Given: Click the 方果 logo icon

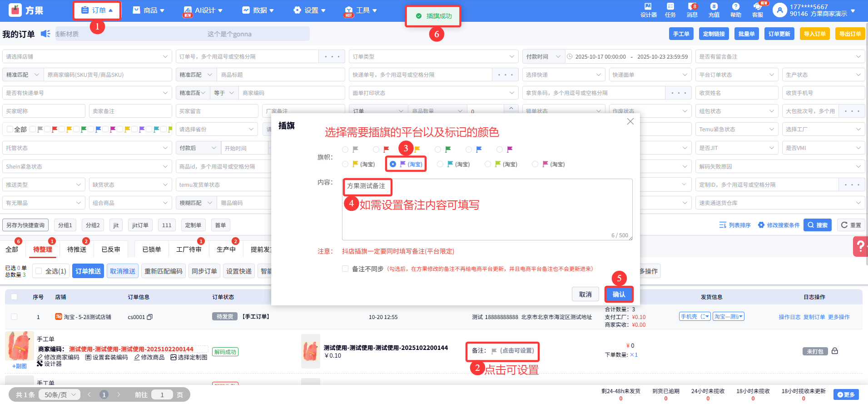Looking at the screenshot, I should click(15, 10).
